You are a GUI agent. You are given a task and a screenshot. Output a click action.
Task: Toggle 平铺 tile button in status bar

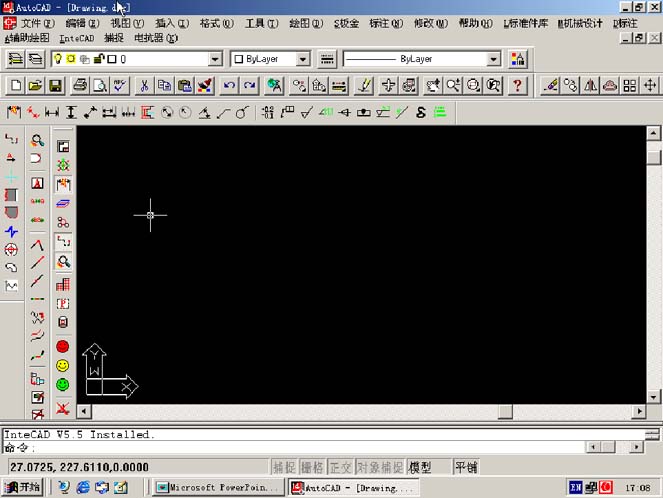click(466, 467)
